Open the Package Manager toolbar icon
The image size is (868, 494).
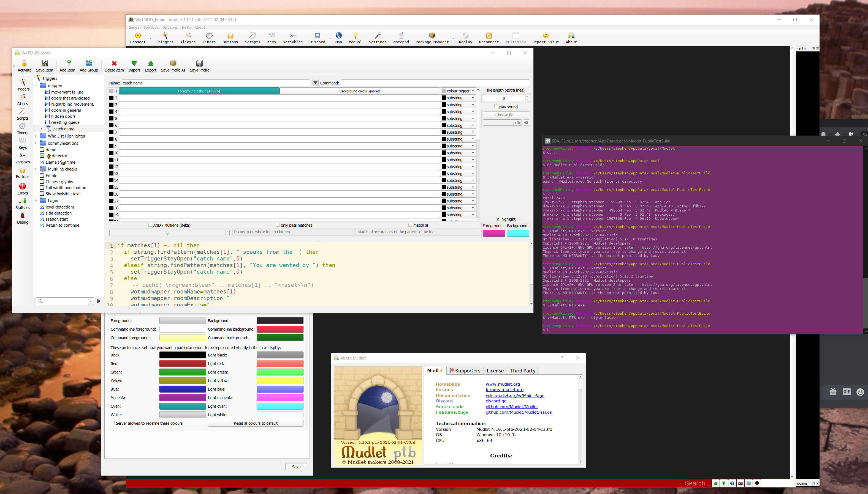point(432,38)
